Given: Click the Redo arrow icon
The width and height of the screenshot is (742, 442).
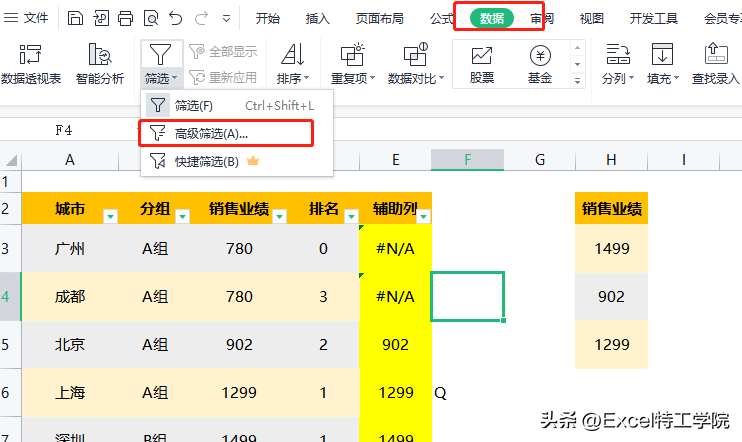Looking at the screenshot, I should (202, 18).
